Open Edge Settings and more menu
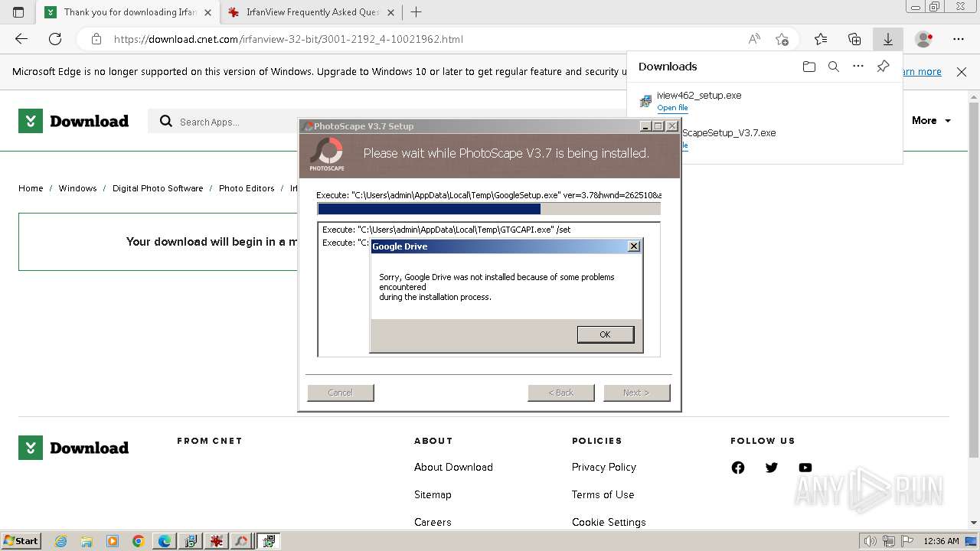This screenshot has width=980, height=551. (959, 39)
